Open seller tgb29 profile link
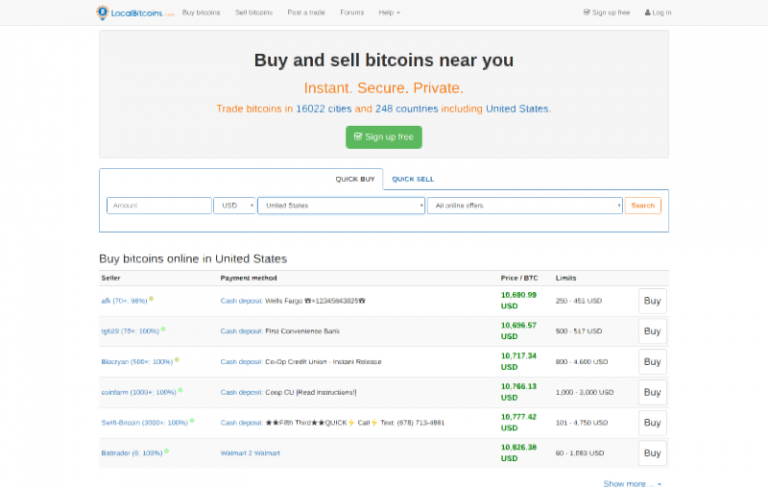Screen dimensions: 768x489 [x=130, y=331]
